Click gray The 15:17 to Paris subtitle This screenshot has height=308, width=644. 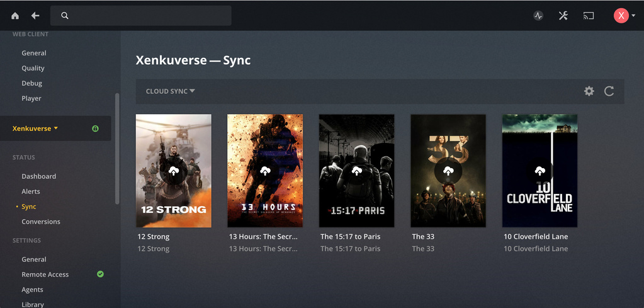[351, 248]
